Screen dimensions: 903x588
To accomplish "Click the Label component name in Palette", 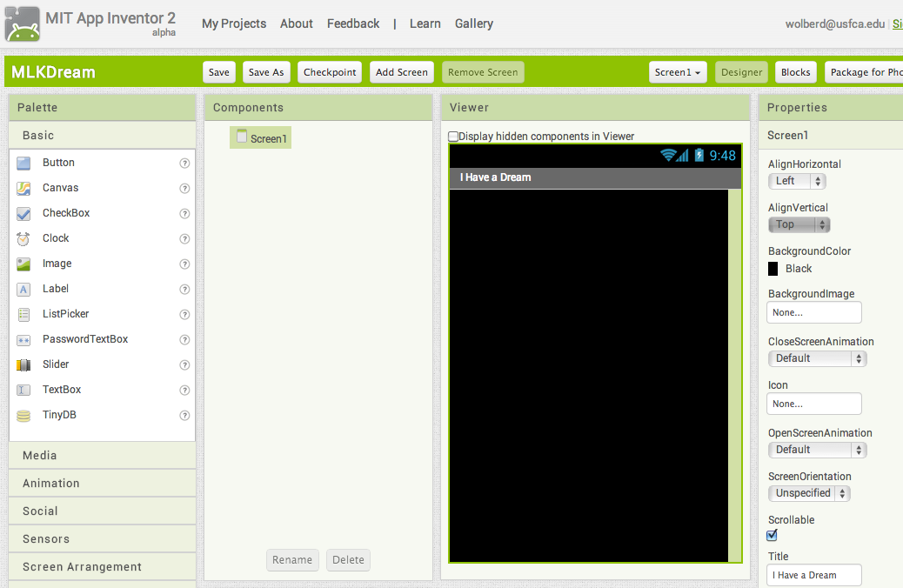I will pos(56,289).
